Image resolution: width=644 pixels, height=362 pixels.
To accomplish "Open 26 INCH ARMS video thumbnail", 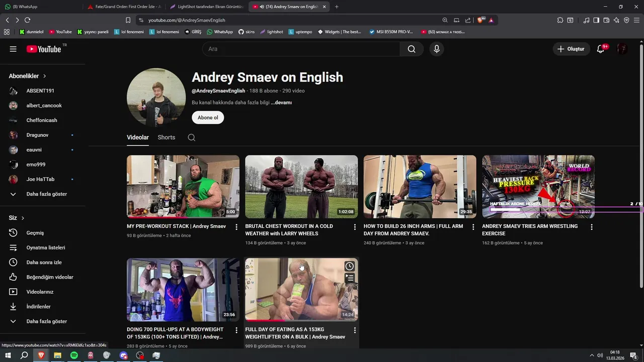I will [x=420, y=187].
